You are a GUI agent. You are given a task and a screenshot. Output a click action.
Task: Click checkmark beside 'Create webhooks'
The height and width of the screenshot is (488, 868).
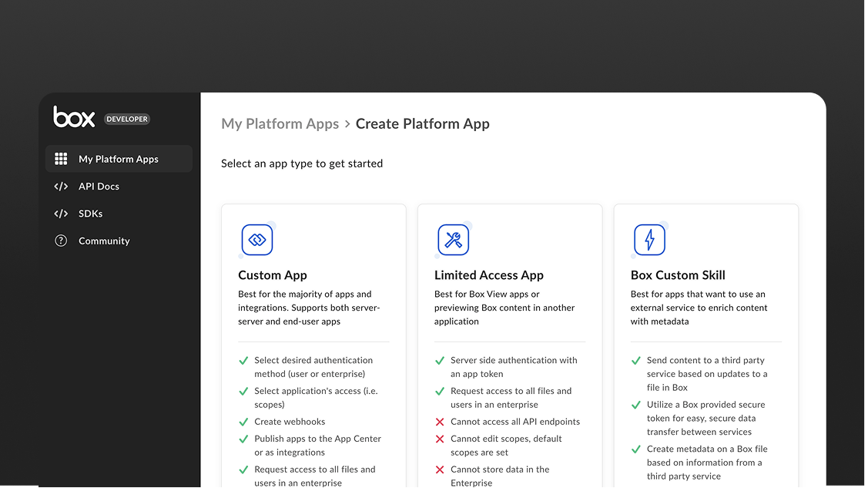coord(243,422)
